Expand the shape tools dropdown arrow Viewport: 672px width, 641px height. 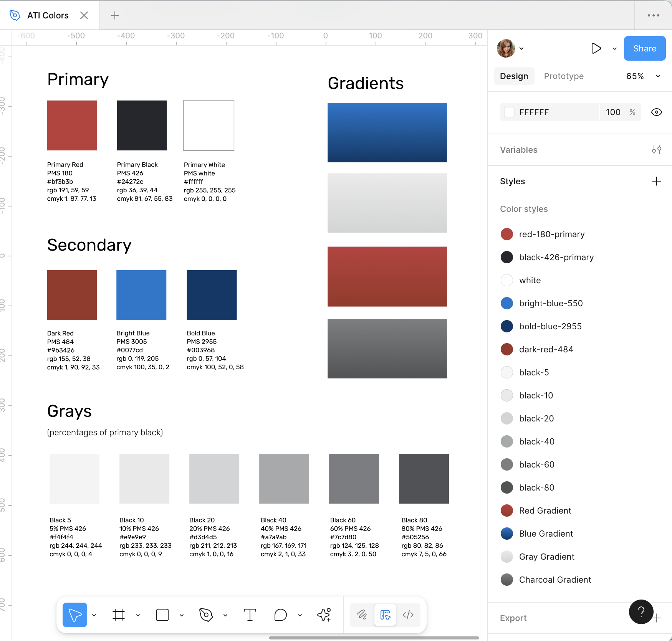(182, 615)
